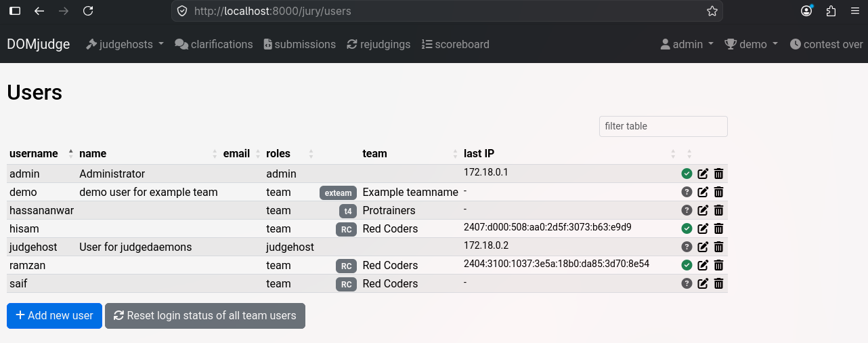Click 'demo user for example team' cell
The image size is (868, 343).
pos(148,192)
